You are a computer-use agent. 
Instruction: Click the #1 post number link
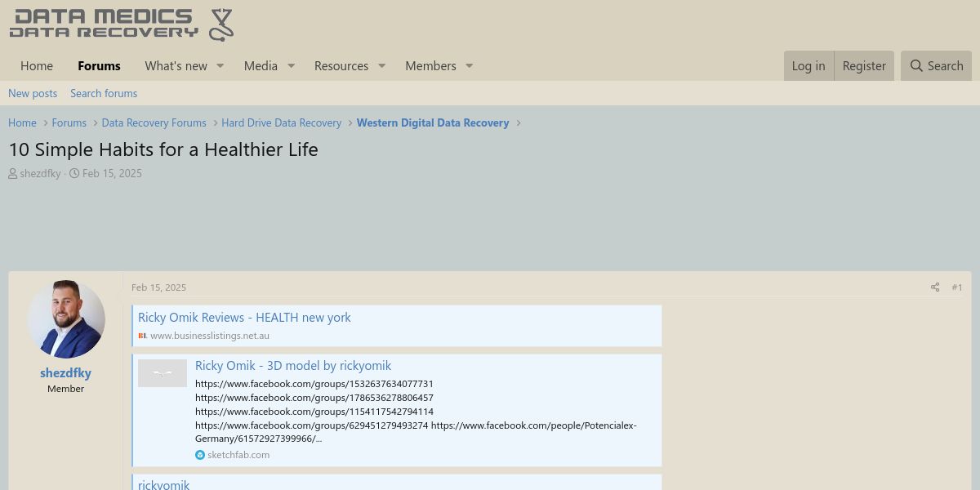click(x=957, y=287)
